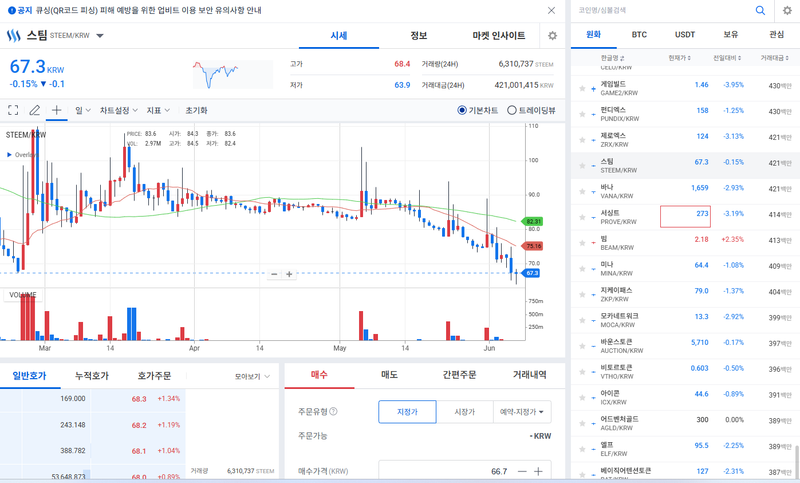800x483 pixels.
Task: Click the coin search magnifier icon
Action: point(760,10)
